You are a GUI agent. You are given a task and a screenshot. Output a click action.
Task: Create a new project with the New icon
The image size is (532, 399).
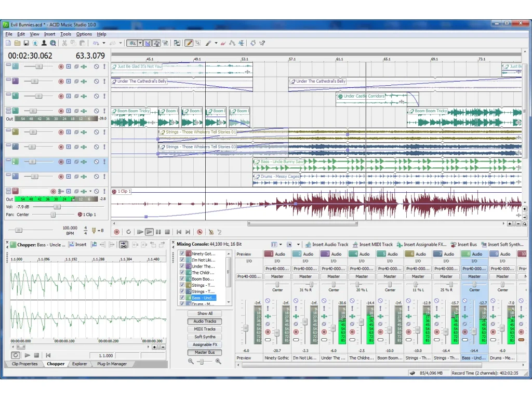click(x=8, y=43)
